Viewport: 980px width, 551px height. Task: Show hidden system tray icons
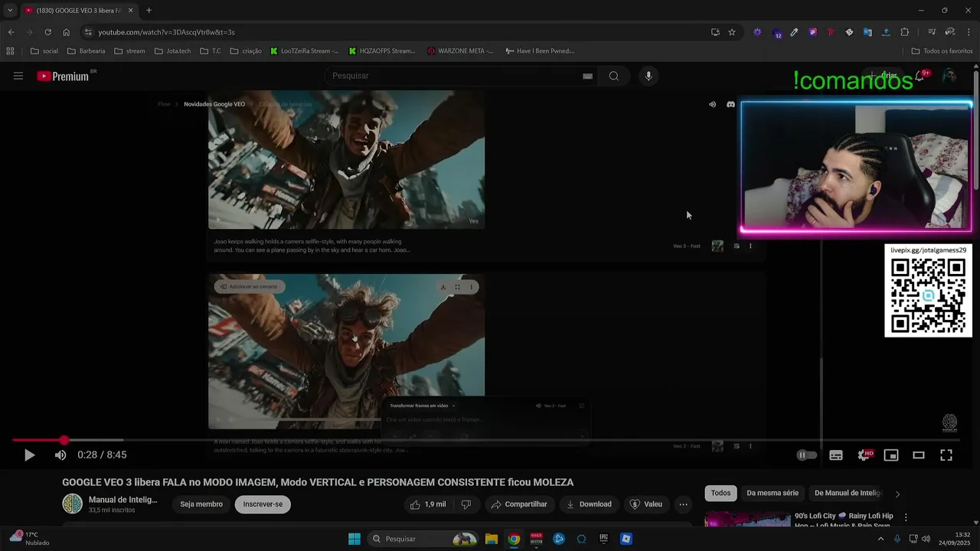(880, 539)
